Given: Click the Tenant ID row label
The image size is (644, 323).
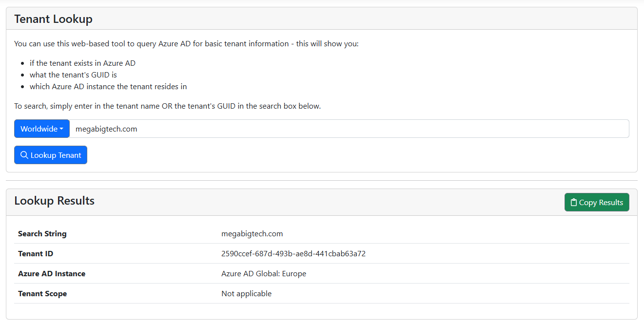Looking at the screenshot, I should [36, 253].
